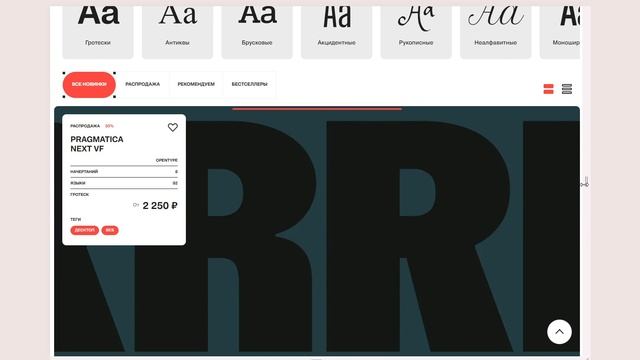Open the БЕСТСЕЛЛЕРЫ tab
This screenshot has height=360, width=640.
click(x=249, y=84)
